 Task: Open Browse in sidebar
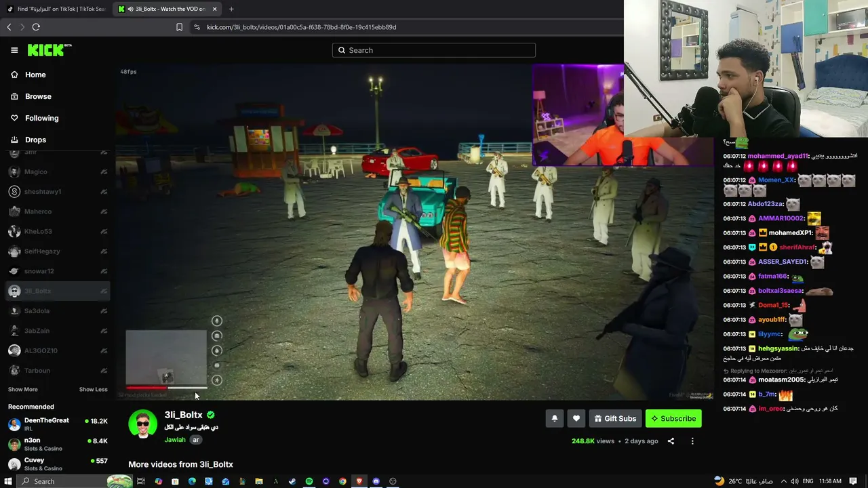[38, 96]
